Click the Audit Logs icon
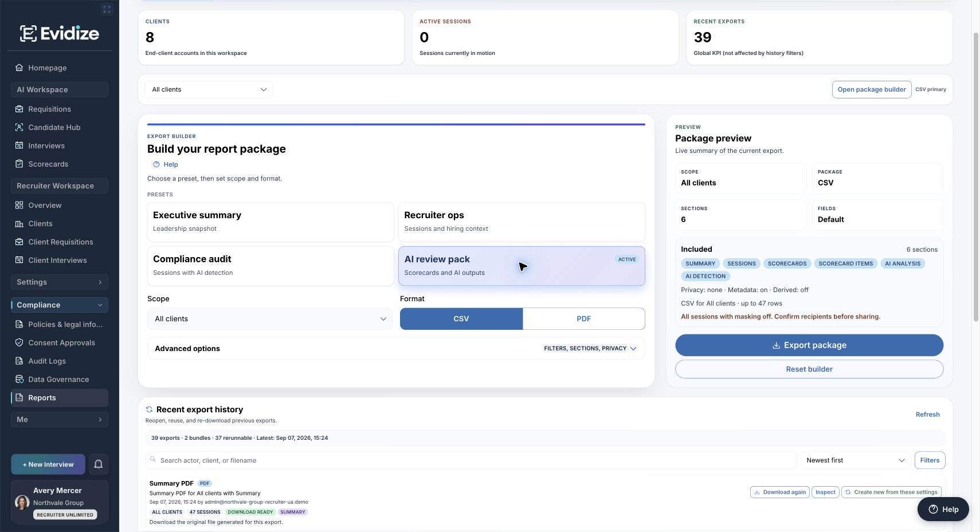 (x=19, y=361)
